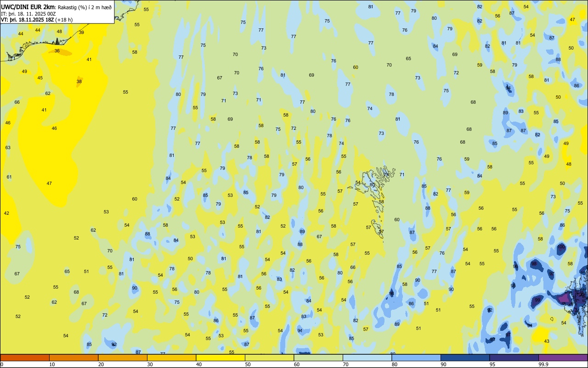Click the humidity value "91" on the map
Screen dimensions: 588x368
click(x=300, y=331)
